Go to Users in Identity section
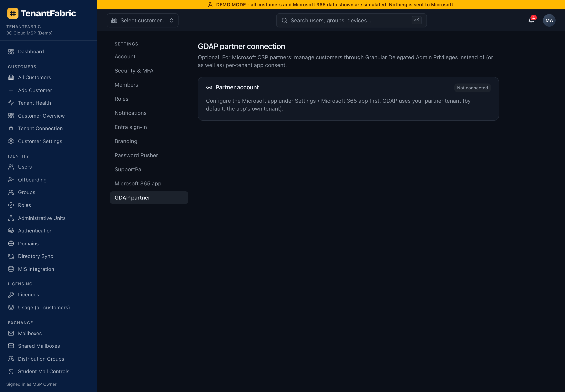The image size is (565, 392). [49, 167]
